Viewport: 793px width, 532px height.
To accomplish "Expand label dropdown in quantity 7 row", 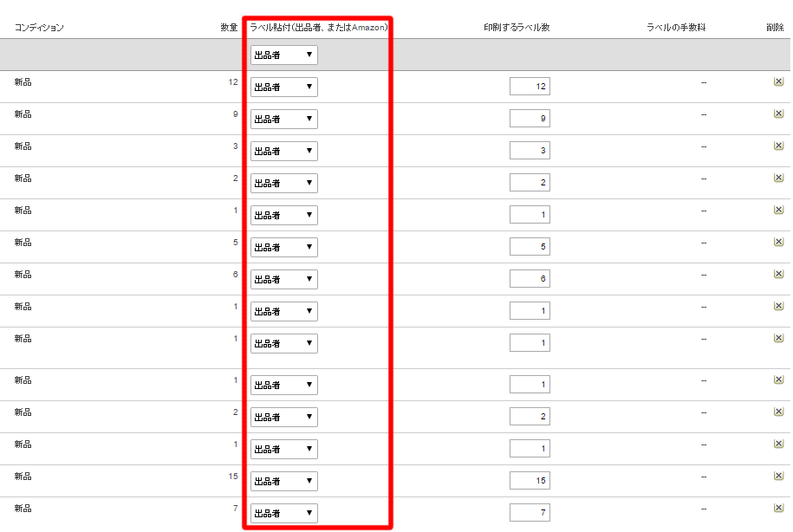I will coord(284,513).
